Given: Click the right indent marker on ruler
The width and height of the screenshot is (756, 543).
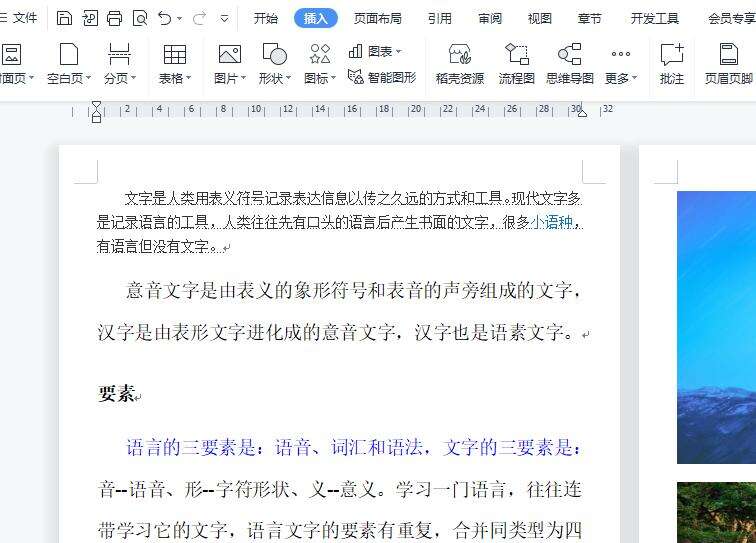Looking at the screenshot, I should (582, 112).
